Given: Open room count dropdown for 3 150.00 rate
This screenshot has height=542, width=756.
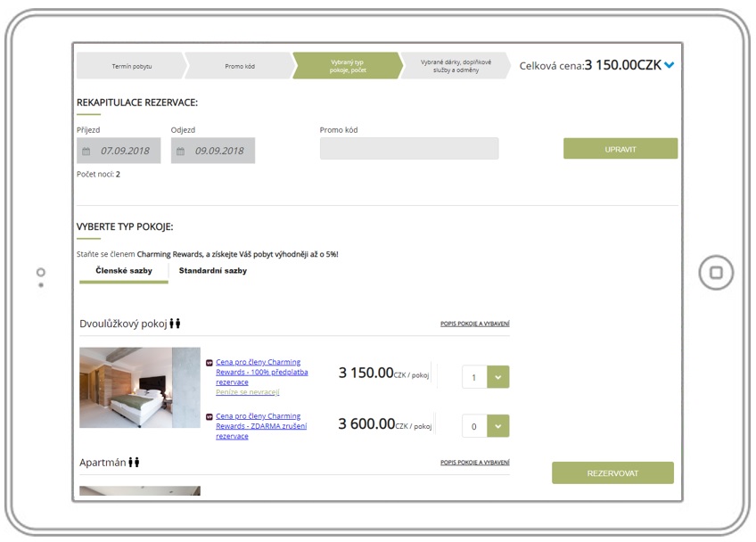Looking at the screenshot, I should tap(497, 377).
